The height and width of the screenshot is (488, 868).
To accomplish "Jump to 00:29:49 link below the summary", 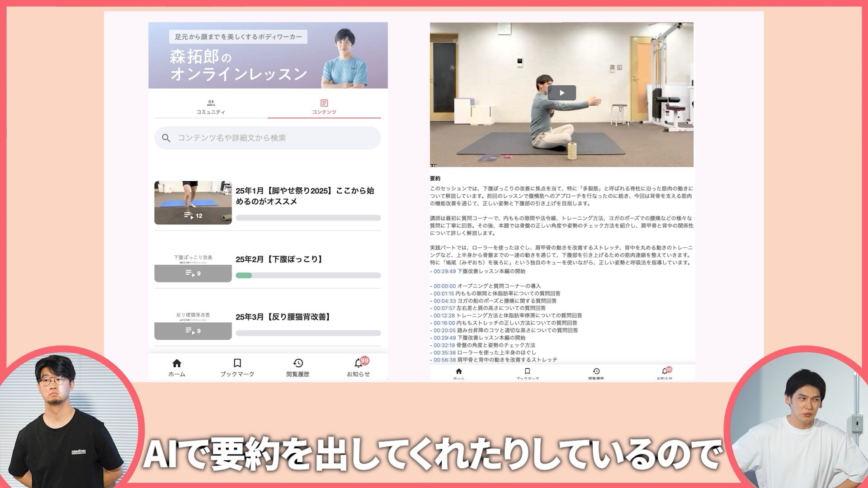I will point(444,272).
